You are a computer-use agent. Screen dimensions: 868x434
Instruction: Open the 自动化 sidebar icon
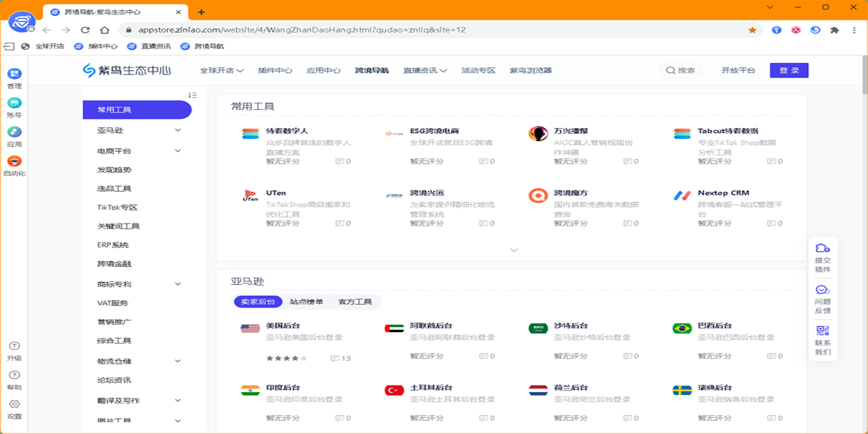[x=14, y=162]
